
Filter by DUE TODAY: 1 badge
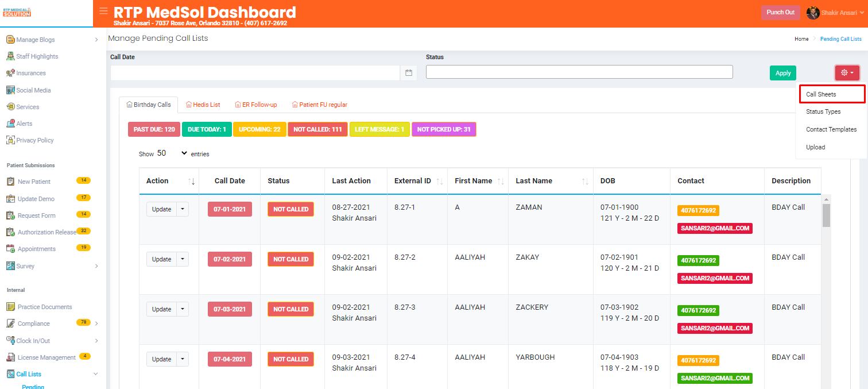coord(207,129)
